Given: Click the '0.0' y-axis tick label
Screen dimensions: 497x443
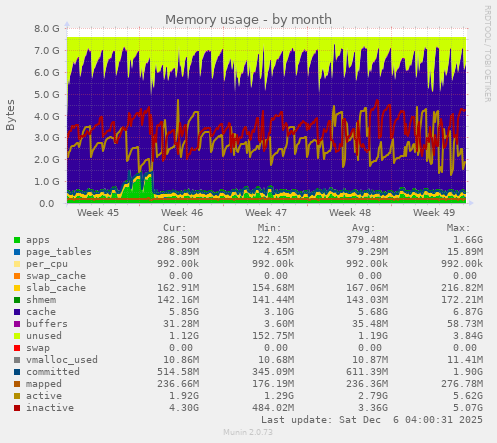Looking at the screenshot, I should [x=47, y=204].
